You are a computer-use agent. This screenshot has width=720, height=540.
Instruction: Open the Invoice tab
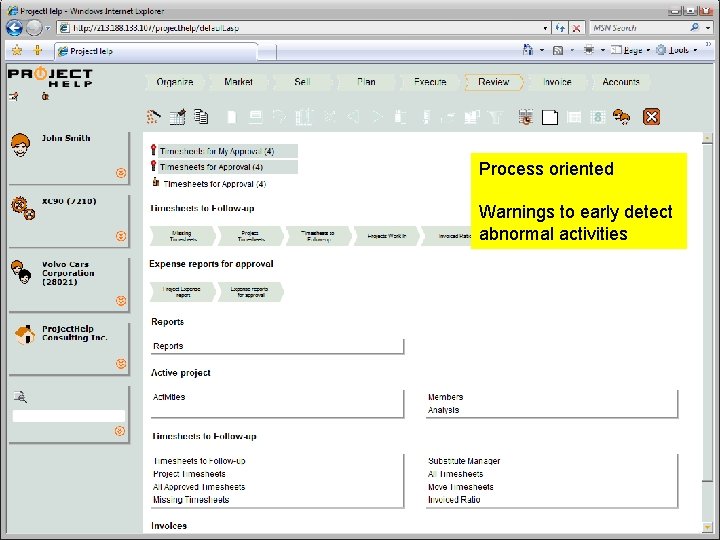[x=557, y=82]
